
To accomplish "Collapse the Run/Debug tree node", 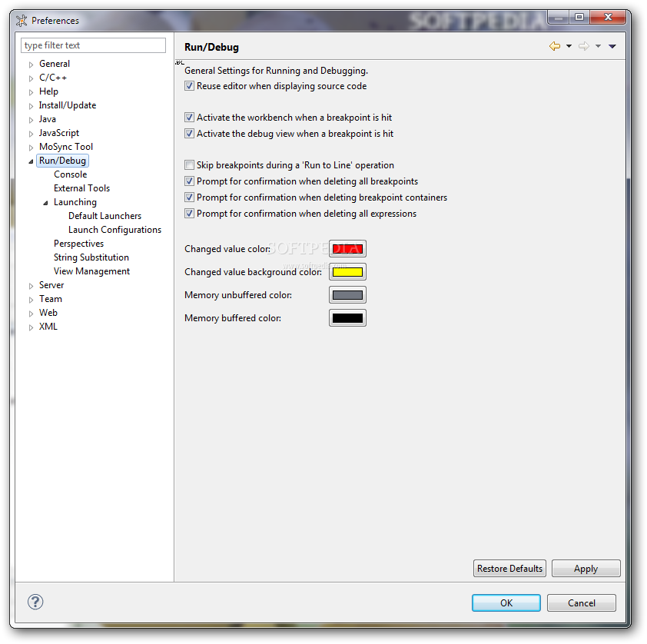I will pyautogui.click(x=31, y=161).
